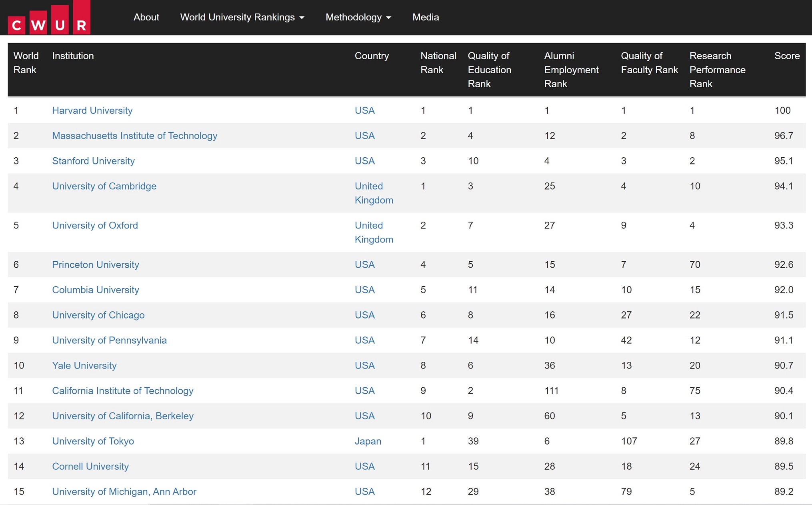Click USA link in Chicago row

365,315
